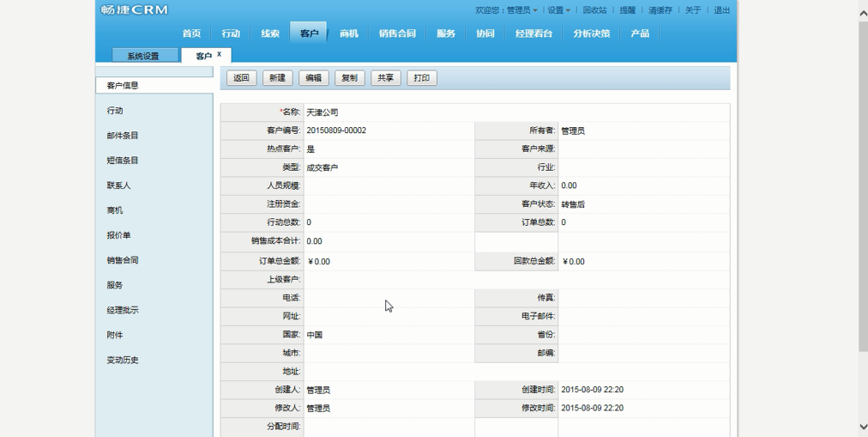Open 经理批示 in the sidebar
868x437 pixels.
click(123, 310)
